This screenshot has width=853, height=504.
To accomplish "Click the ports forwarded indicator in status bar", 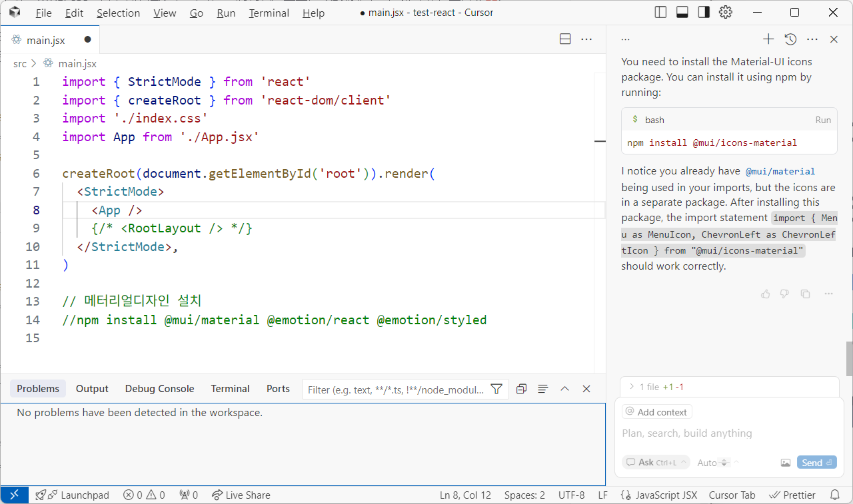I will (189, 495).
